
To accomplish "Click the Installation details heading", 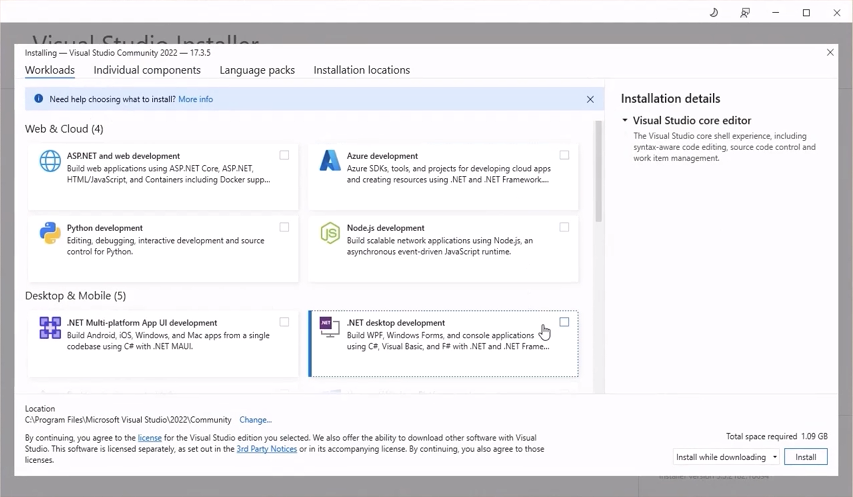I will pyautogui.click(x=670, y=98).
